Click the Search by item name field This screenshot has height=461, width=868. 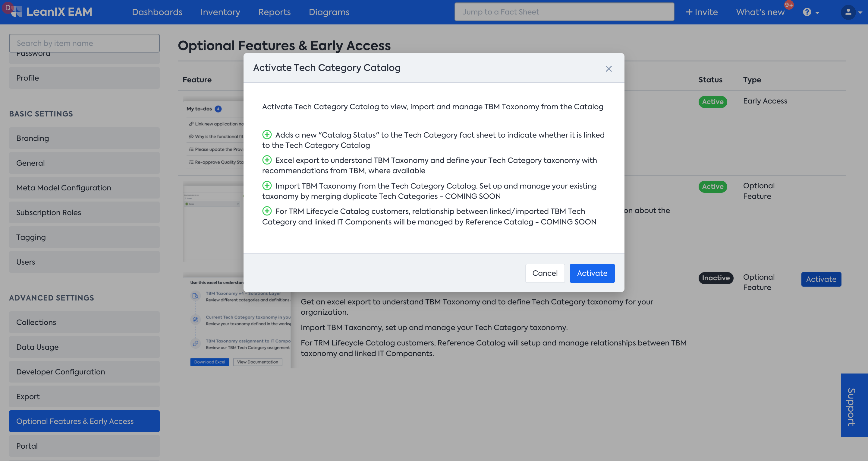point(84,43)
